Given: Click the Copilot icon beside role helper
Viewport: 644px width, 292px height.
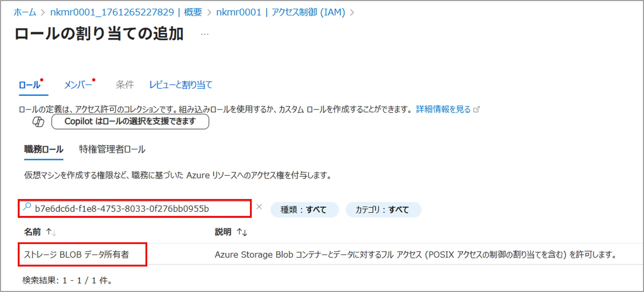Looking at the screenshot, I should [38, 122].
